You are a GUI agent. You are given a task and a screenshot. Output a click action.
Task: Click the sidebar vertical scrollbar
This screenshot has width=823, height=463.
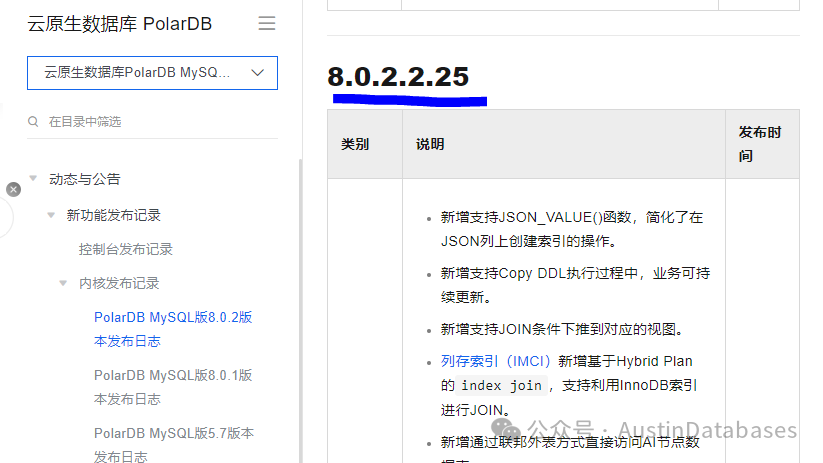pyautogui.click(x=301, y=310)
